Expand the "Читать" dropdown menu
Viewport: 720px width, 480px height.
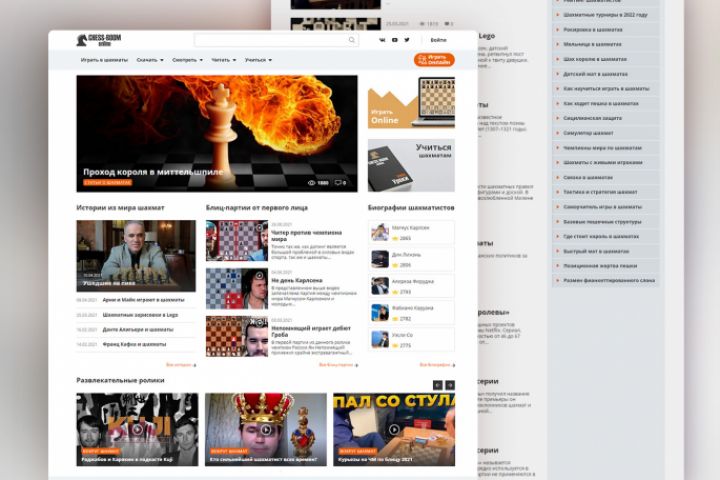point(224,60)
